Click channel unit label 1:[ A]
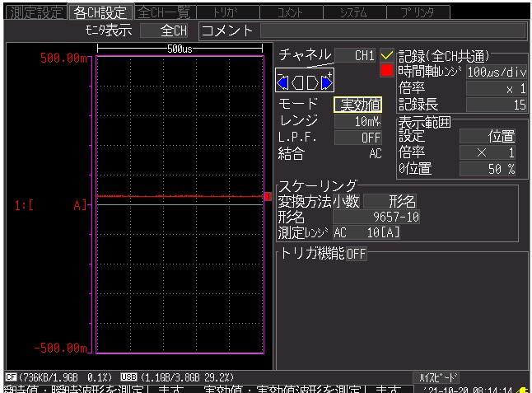The width and height of the screenshot is (532, 393). point(50,205)
